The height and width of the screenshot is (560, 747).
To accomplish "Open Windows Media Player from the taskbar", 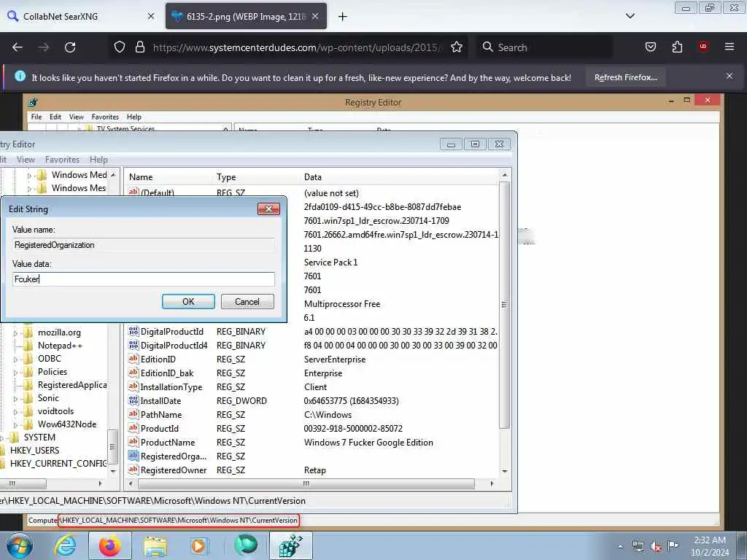I will coord(198,545).
